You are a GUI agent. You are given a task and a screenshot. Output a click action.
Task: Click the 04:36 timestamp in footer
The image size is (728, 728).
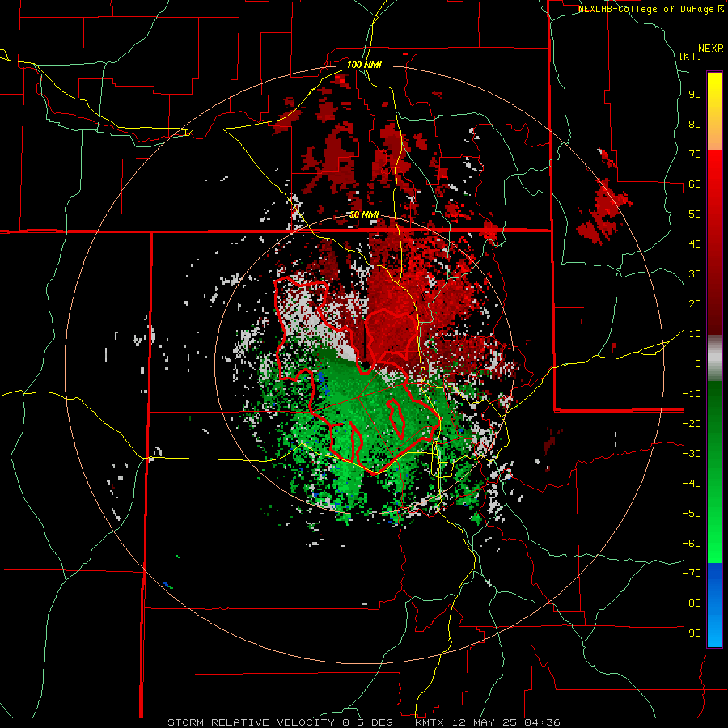[x=542, y=722]
